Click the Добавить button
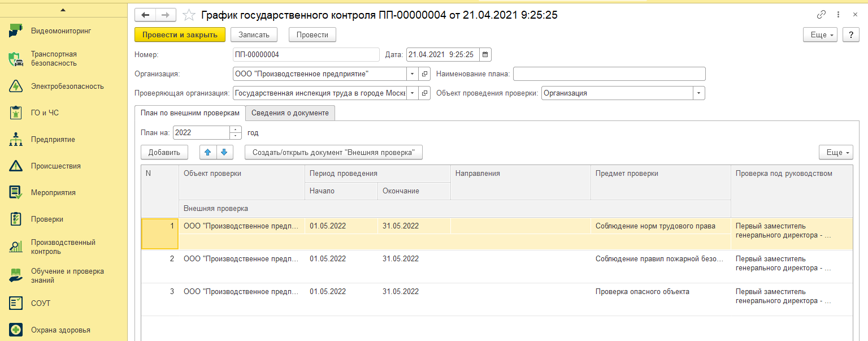The image size is (868, 341). 164,152
